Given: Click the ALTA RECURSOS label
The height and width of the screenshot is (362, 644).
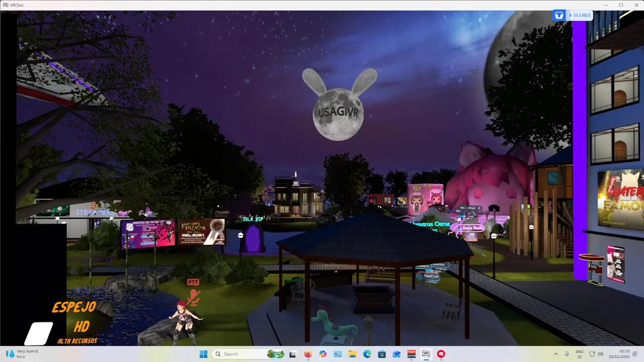Looking at the screenshot, I should tap(77, 341).
